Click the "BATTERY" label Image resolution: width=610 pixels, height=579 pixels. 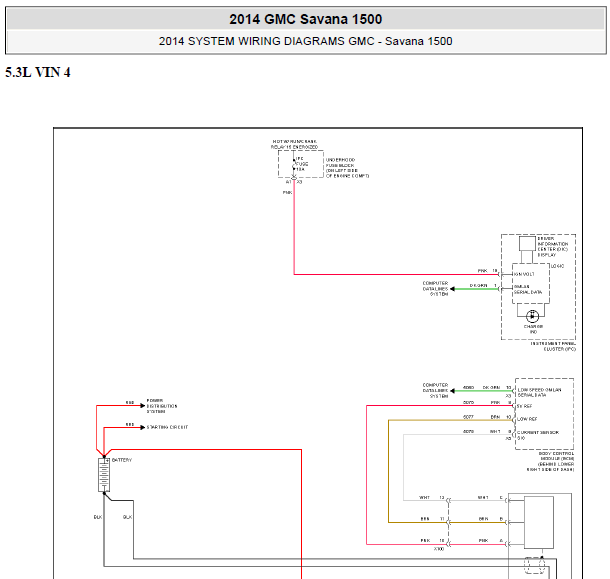122,460
